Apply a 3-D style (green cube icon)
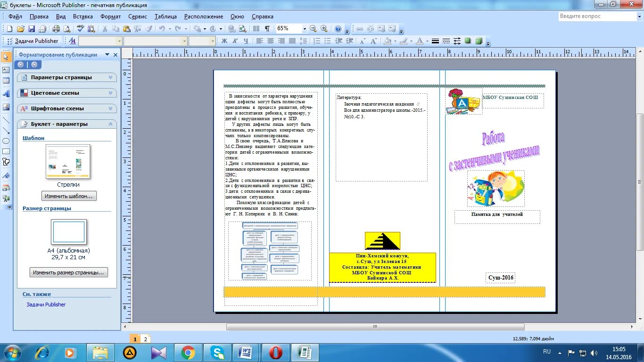This screenshot has height=362, width=644. (x=479, y=41)
